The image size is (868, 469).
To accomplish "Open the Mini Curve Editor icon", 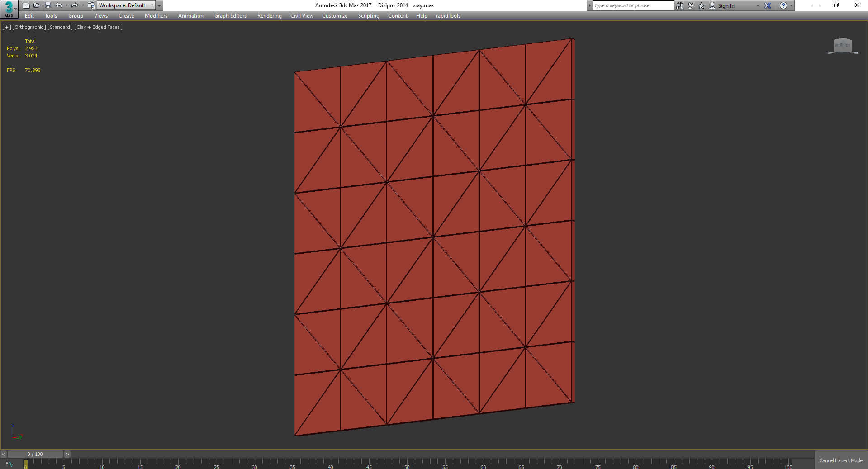I will (9, 464).
